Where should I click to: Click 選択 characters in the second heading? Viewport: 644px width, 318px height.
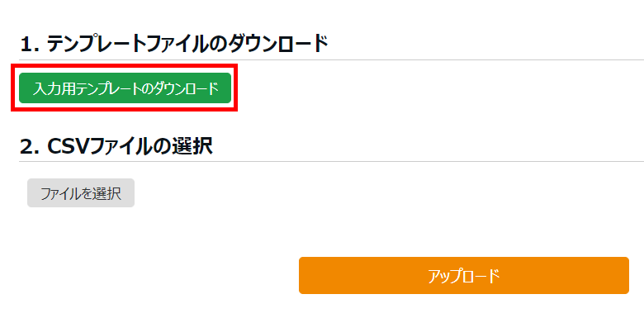coord(192,146)
